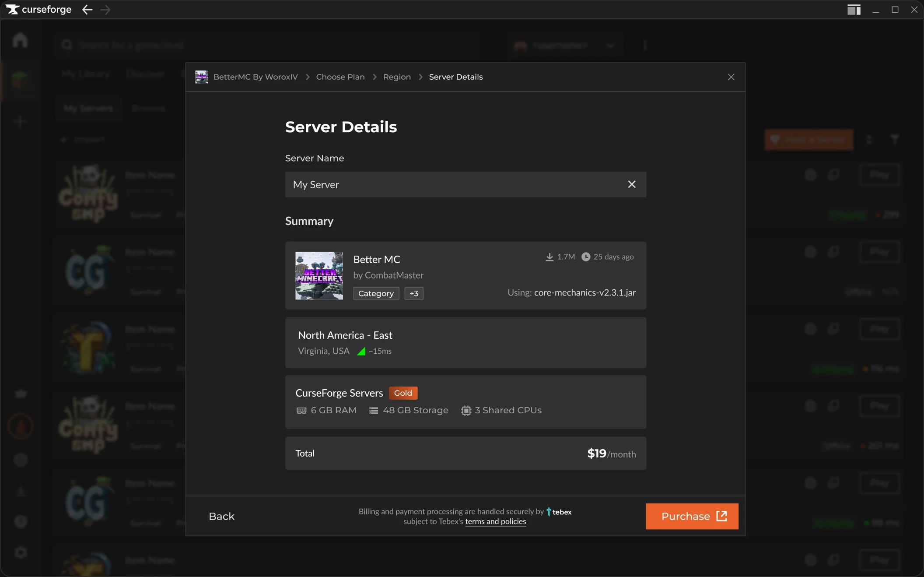Click the storage icon beside 48 GB Storage
Viewport: 924px width, 577px height.
coord(374,411)
